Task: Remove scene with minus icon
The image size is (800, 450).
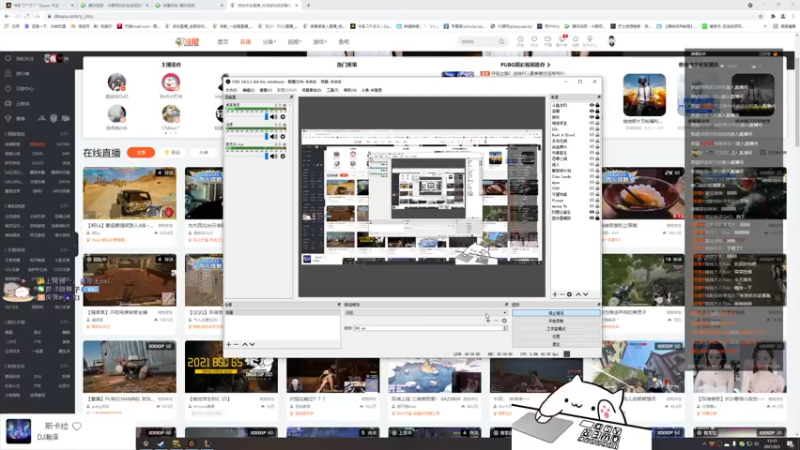Action: [236, 344]
